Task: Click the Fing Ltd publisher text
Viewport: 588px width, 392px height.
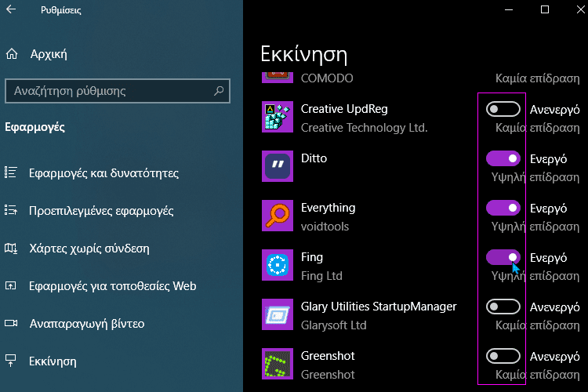Action: (x=321, y=276)
